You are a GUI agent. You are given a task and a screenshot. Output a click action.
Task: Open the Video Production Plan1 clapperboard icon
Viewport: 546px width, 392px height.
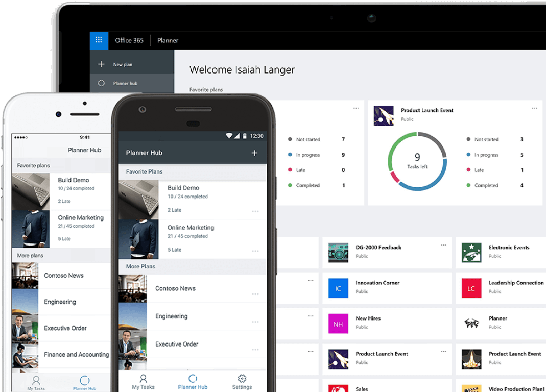coord(471,388)
